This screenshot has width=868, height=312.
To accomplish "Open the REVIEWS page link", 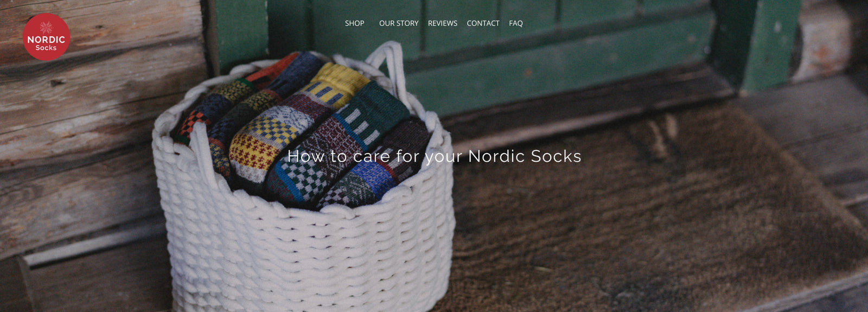I will click(x=442, y=23).
